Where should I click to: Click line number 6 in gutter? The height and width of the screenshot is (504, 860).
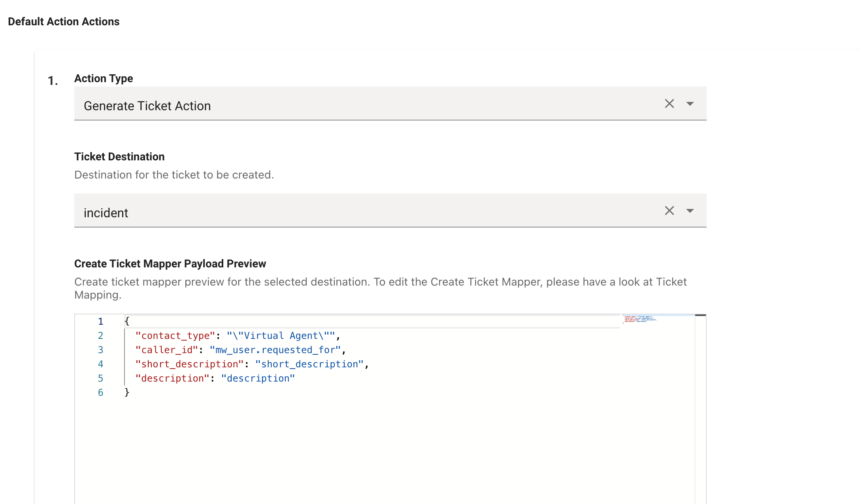click(100, 393)
